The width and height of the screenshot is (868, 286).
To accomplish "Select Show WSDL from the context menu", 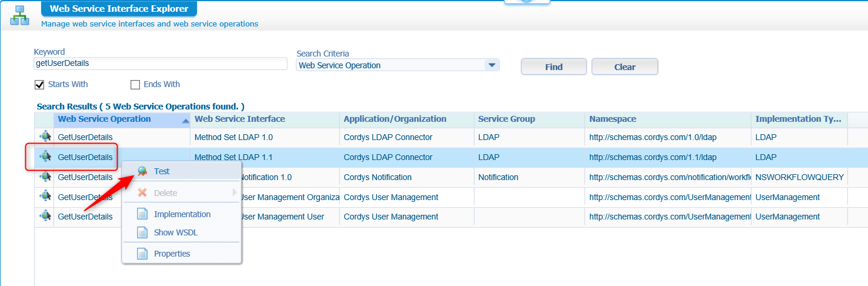I will [176, 232].
